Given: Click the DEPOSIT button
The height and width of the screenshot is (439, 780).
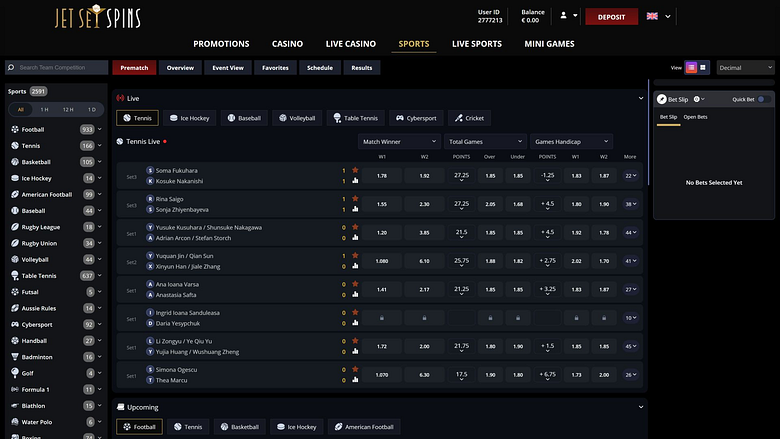Looking at the screenshot, I should click(x=611, y=17).
